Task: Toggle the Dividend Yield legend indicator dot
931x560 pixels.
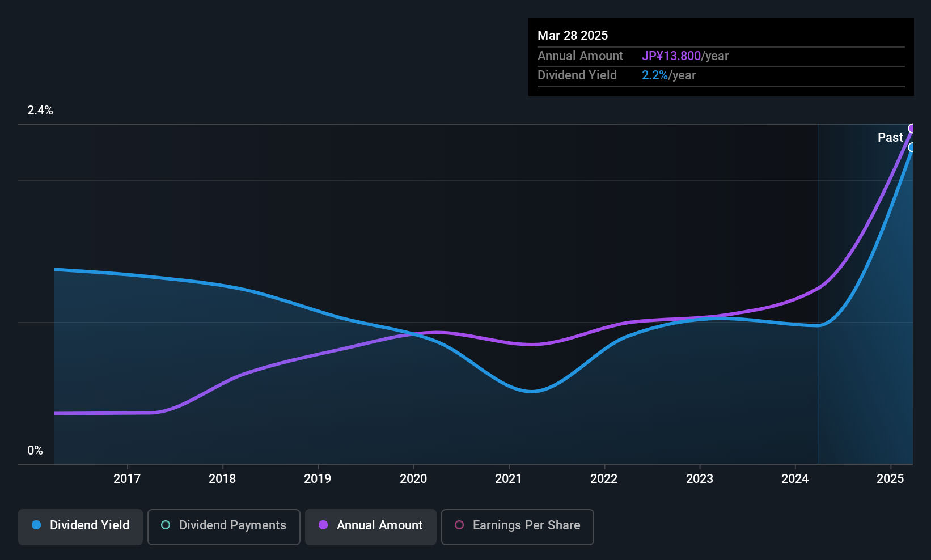Action: click(x=36, y=525)
